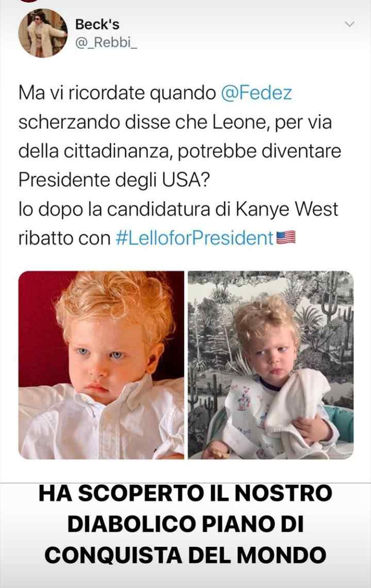View the left photo on red background

(x=102, y=365)
